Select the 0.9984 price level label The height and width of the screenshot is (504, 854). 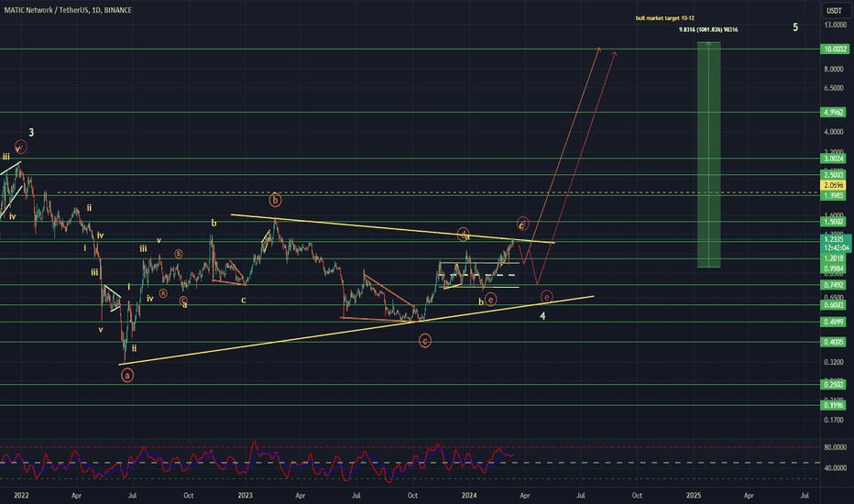point(835,268)
